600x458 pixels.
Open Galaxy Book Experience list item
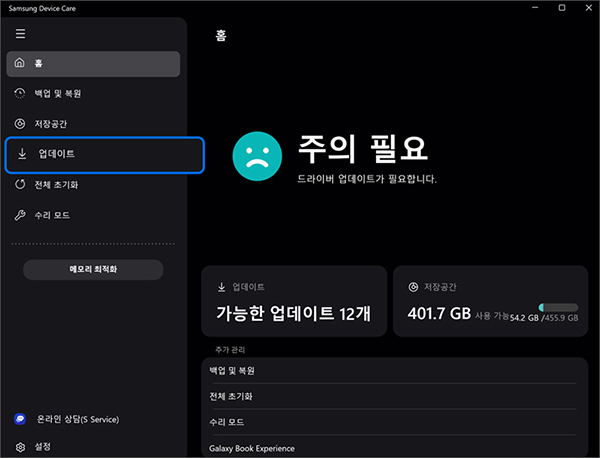pyautogui.click(x=394, y=448)
